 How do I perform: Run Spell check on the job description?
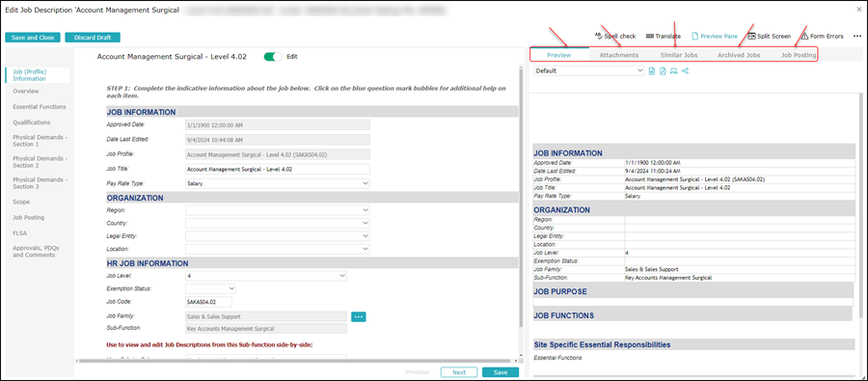[615, 36]
